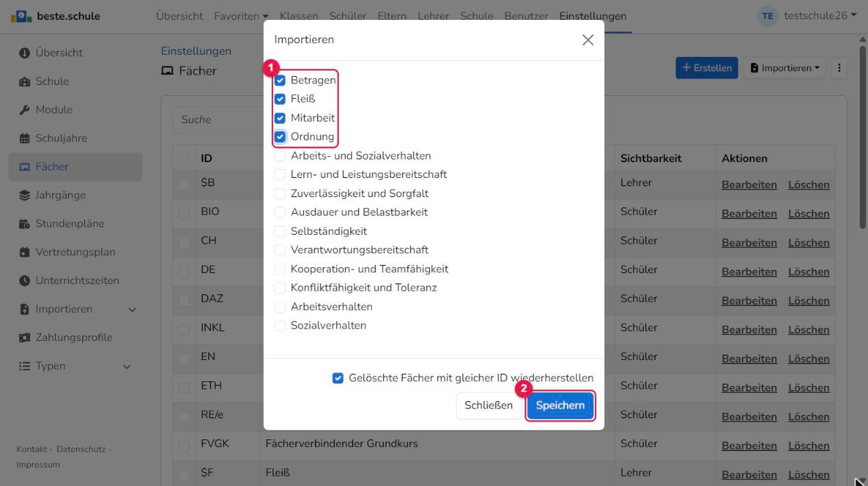This screenshot has height=486, width=868.
Task: Click Bearbeiten in the FVGK row
Action: click(x=749, y=446)
